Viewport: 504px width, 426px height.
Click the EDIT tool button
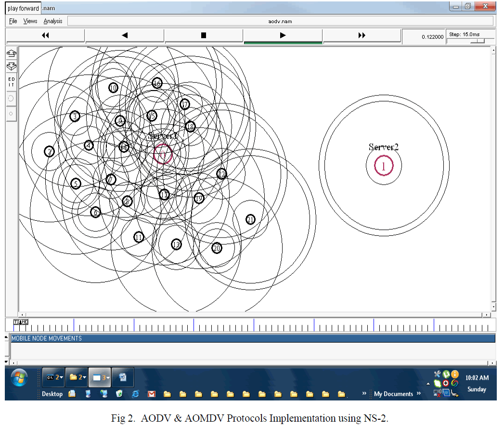[11, 82]
